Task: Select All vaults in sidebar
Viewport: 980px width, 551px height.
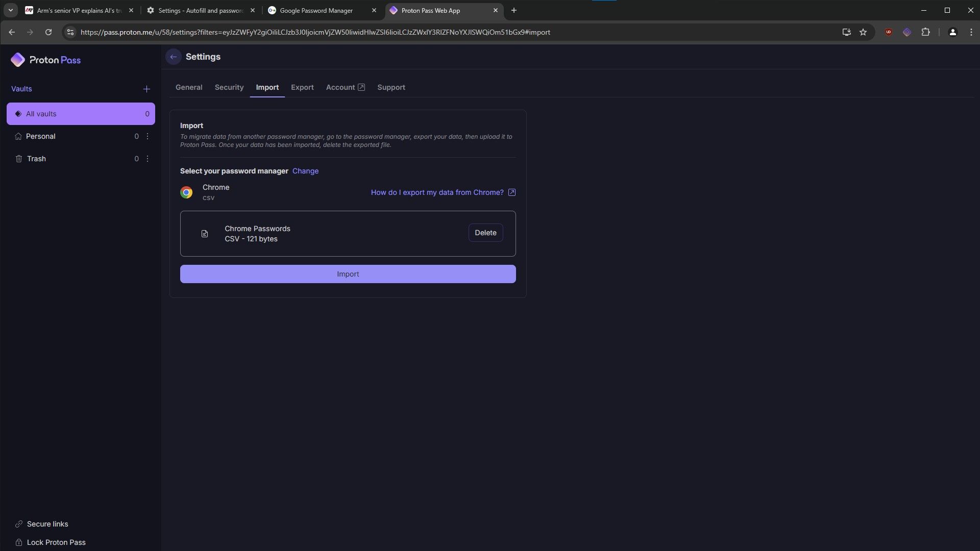Action: pyautogui.click(x=81, y=114)
